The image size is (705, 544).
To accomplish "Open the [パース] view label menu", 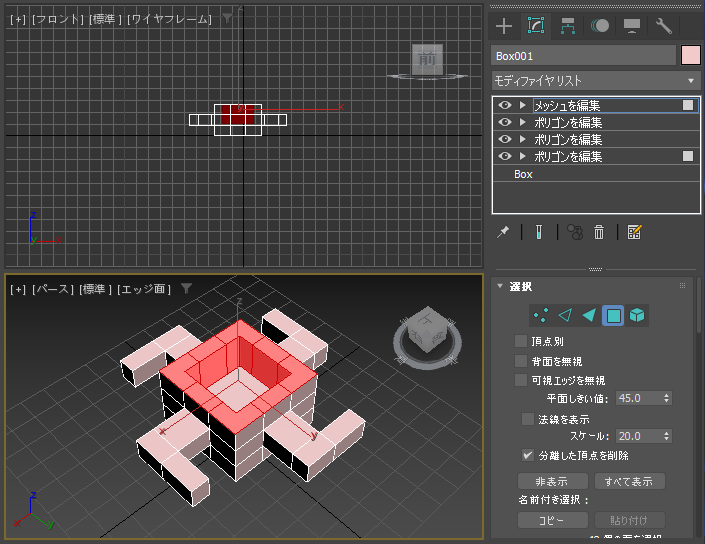I will 53,289.
